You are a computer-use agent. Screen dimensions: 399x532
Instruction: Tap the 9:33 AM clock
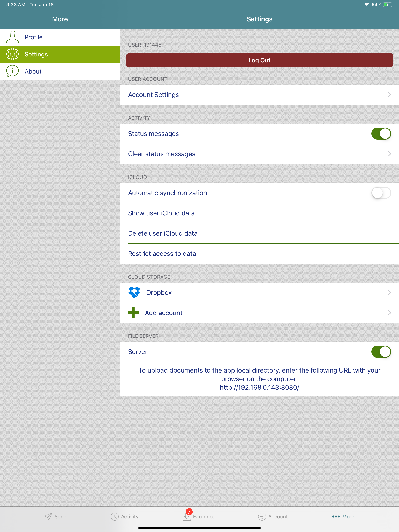click(x=16, y=4)
